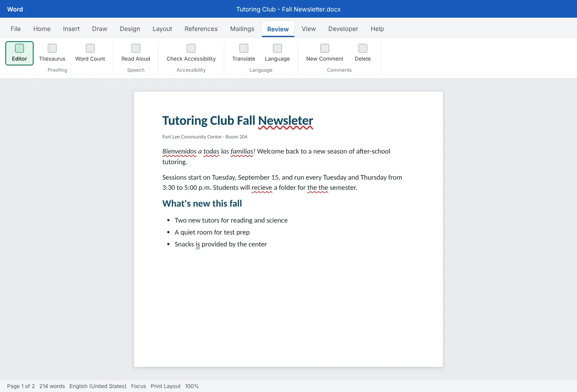
Task: Switch to the Insert tab
Action: [71, 29]
